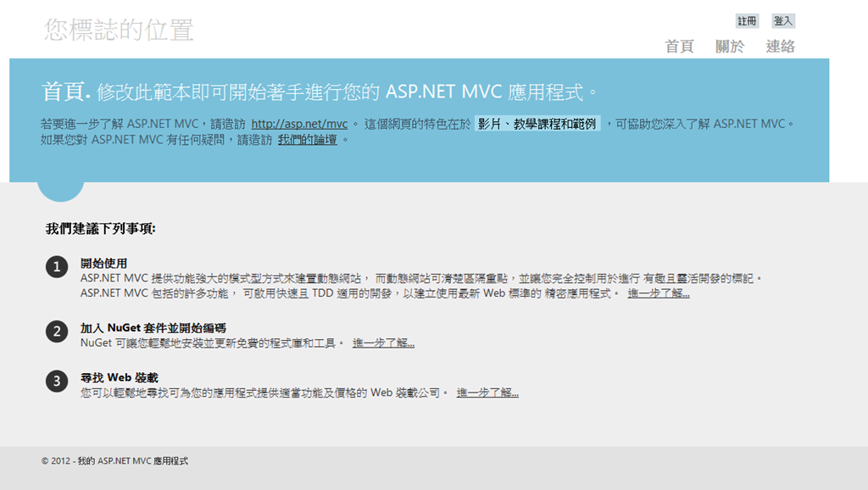
Task: Select the 尋找 Web 裝載 heading
Action: pyautogui.click(x=119, y=377)
